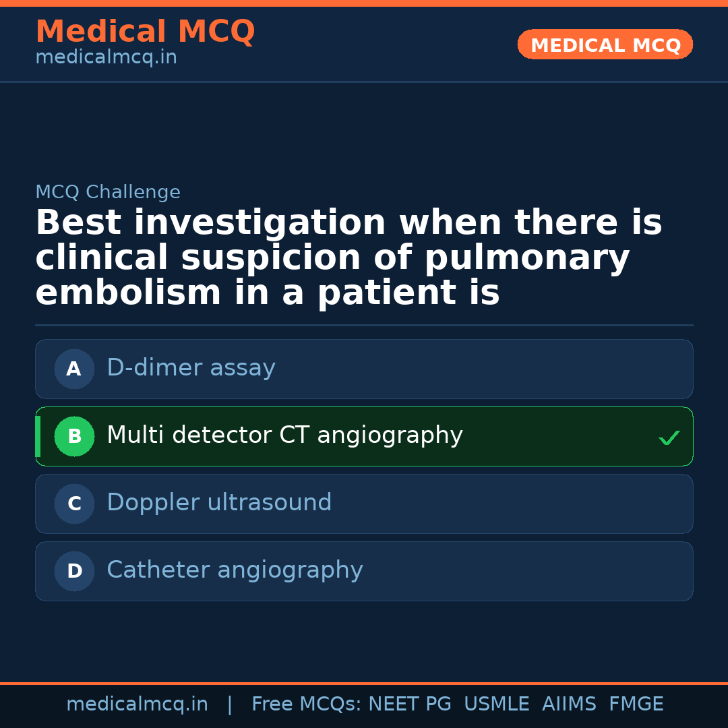Expand the MCQ Challenge section label
The image size is (728, 728).
[x=108, y=192]
